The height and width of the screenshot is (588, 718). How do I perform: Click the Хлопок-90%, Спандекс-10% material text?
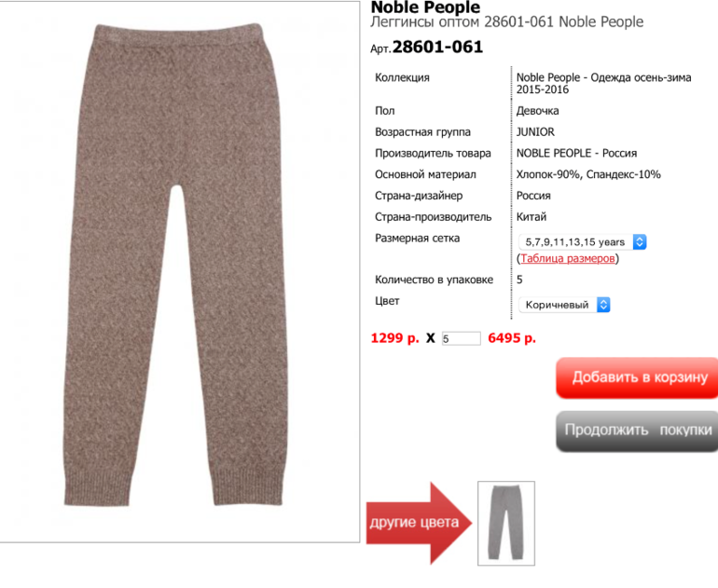[588, 174]
